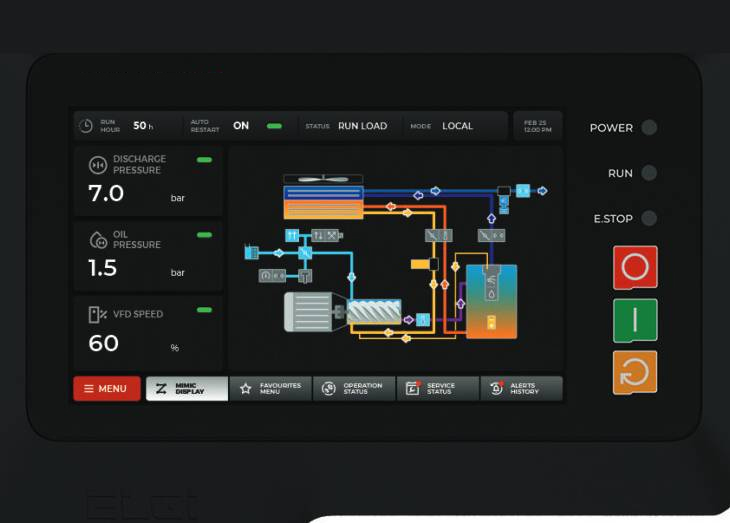Click the Discharge Pressure gauge icon
The height and width of the screenshot is (523, 730).
pyautogui.click(x=98, y=165)
